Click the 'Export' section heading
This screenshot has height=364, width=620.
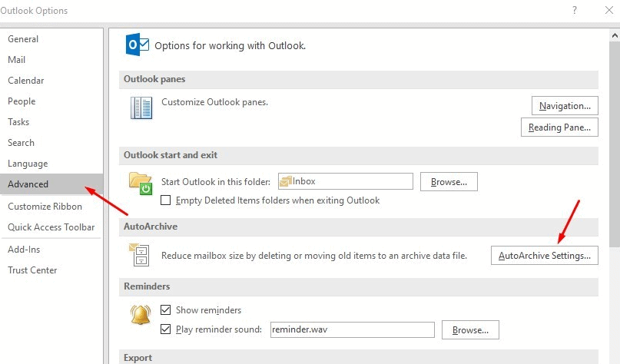pos(138,358)
